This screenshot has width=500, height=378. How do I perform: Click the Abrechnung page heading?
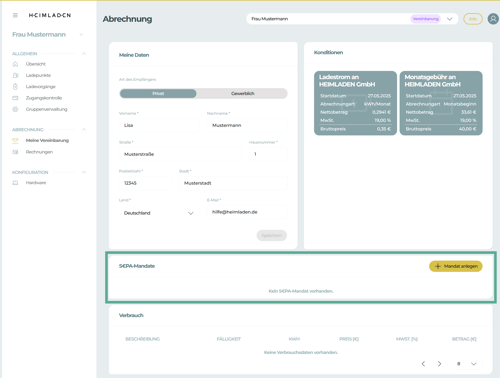coord(127,19)
